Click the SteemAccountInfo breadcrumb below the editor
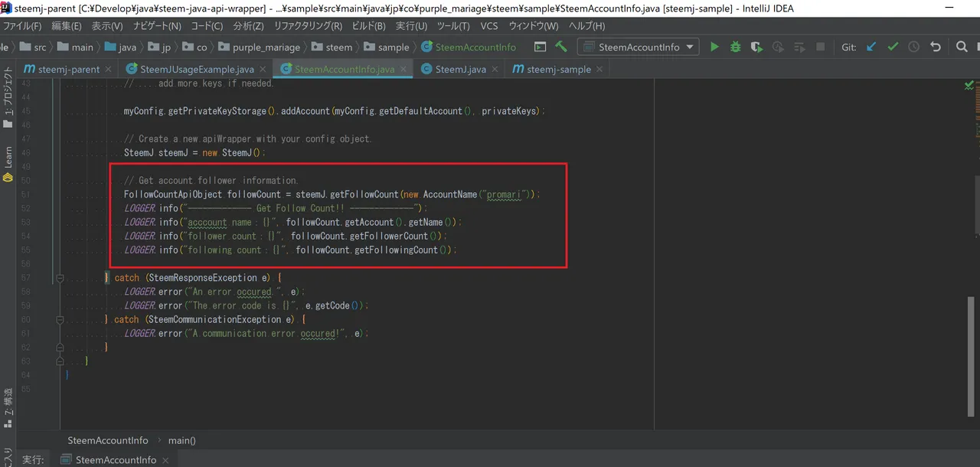This screenshot has width=980, height=467. pos(108,440)
